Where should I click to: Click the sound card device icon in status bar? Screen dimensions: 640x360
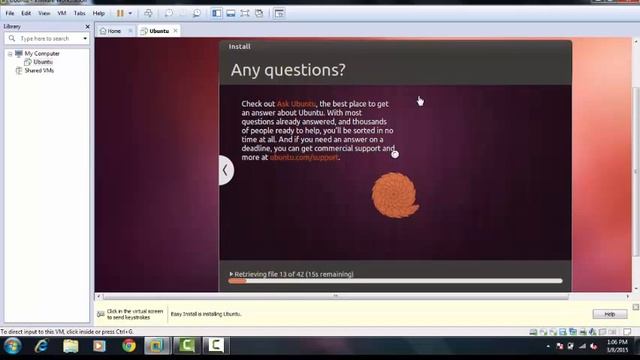click(593, 332)
